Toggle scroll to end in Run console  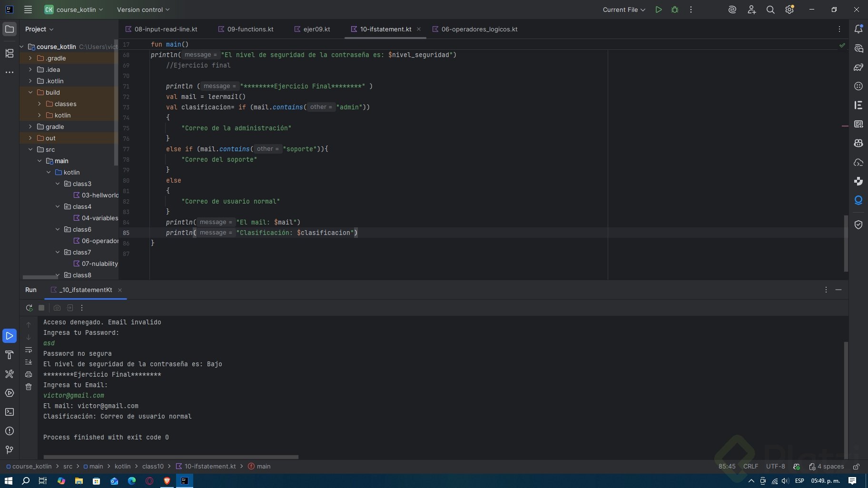[x=29, y=362]
